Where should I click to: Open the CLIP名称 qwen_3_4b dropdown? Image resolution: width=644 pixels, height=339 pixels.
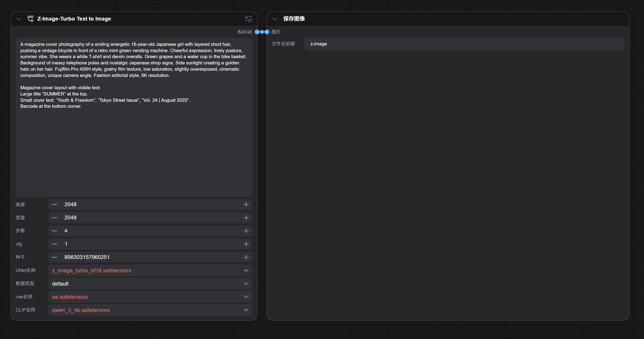pyautogui.click(x=150, y=310)
